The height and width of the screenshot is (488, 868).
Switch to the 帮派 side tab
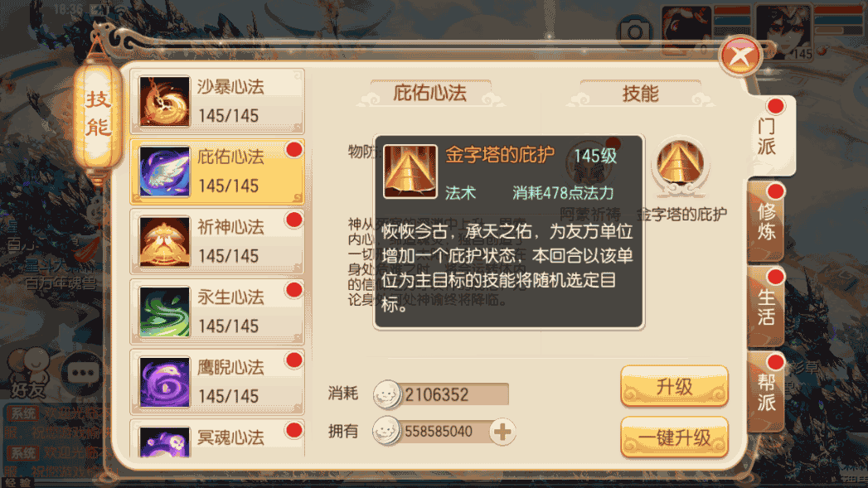[x=767, y=392]
